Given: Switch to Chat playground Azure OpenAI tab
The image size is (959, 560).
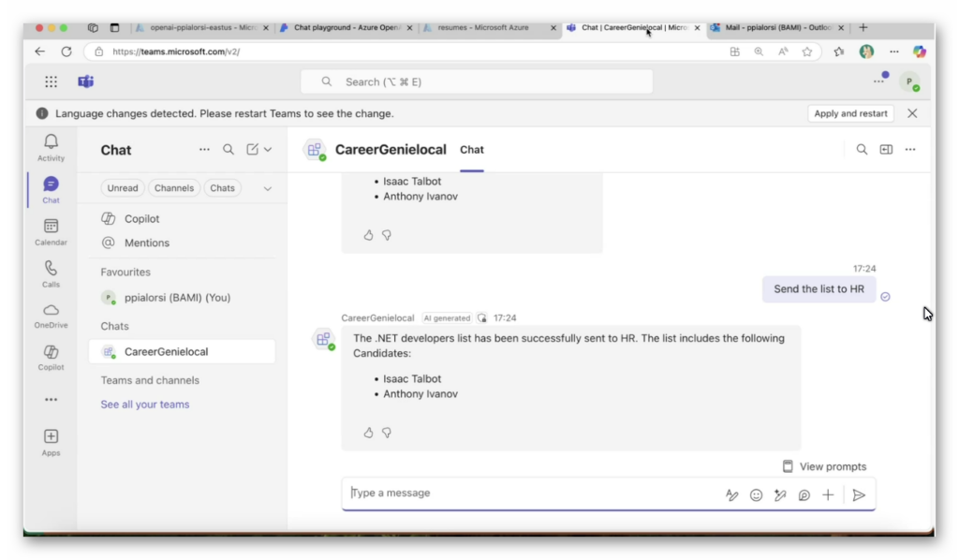Looking at the screenshot, I should tap(347, 27).
